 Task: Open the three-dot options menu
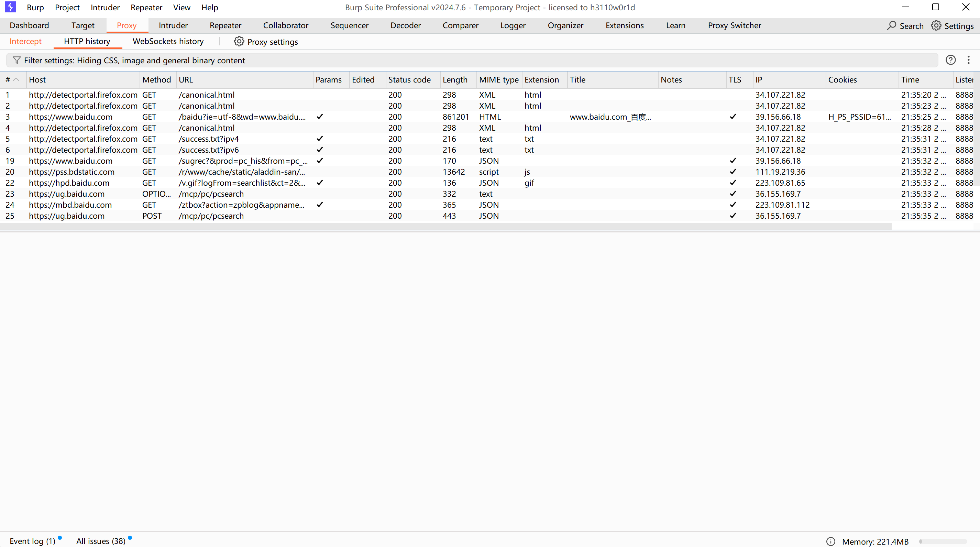[968, 60]
